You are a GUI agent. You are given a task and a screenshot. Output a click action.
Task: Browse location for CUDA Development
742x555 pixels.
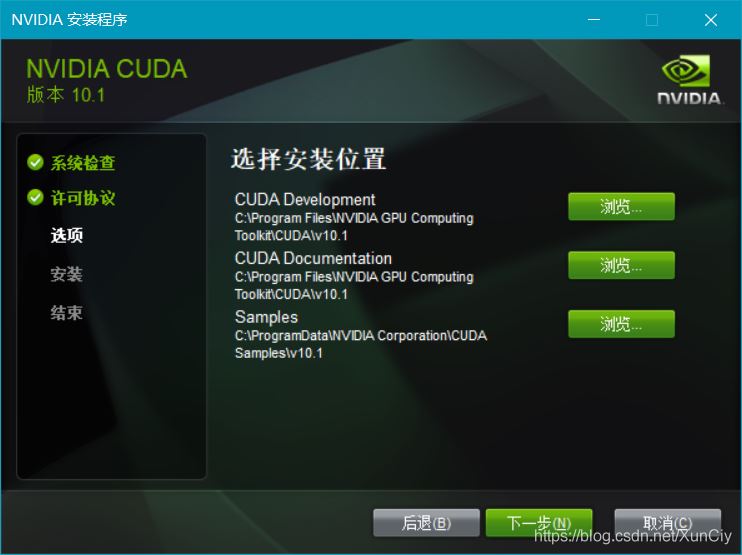pyautogui.click(x=621, y=206)
